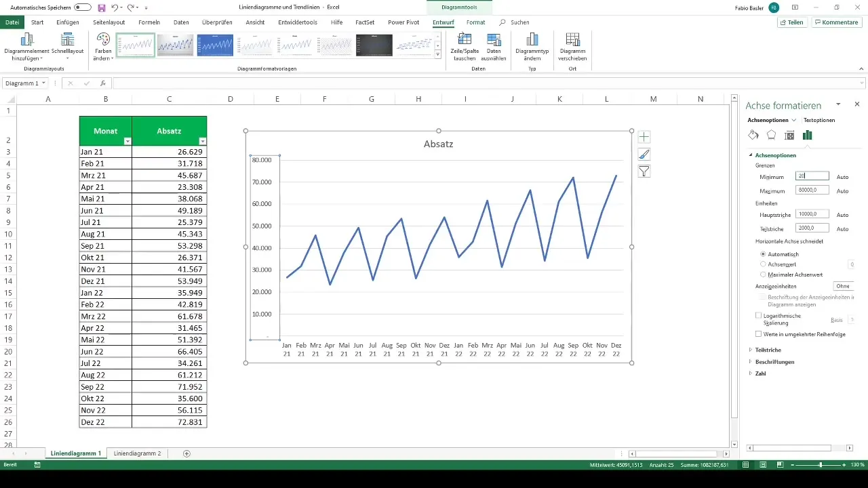Screen dimensions: 868x488
Task: Click the Redo arrow icon
Action: [x=132, y=7]
